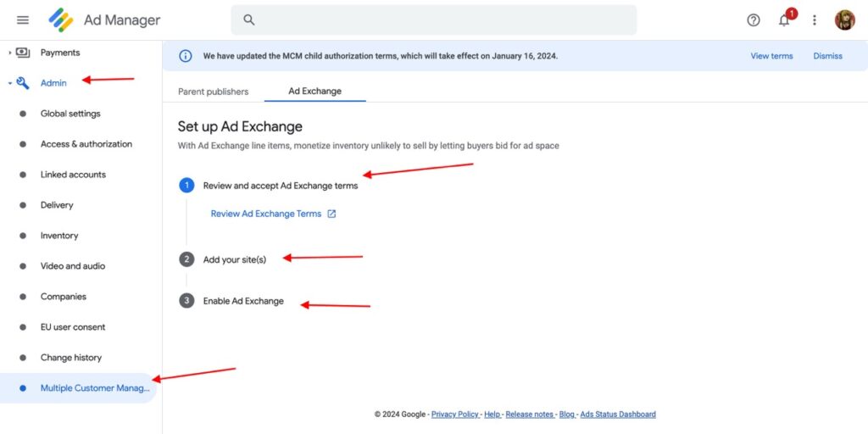Expand step 3 Enable Ad Exchange
The width and height of the screenshot is (868, 434).
(243, 301)
